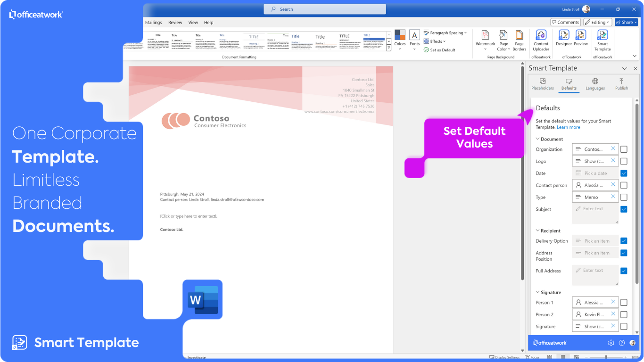Image resolution: width=644 pixels, height=362 pixels.
Task: Open the Mailings ribbon tab
Action: [x=154, y=22]
